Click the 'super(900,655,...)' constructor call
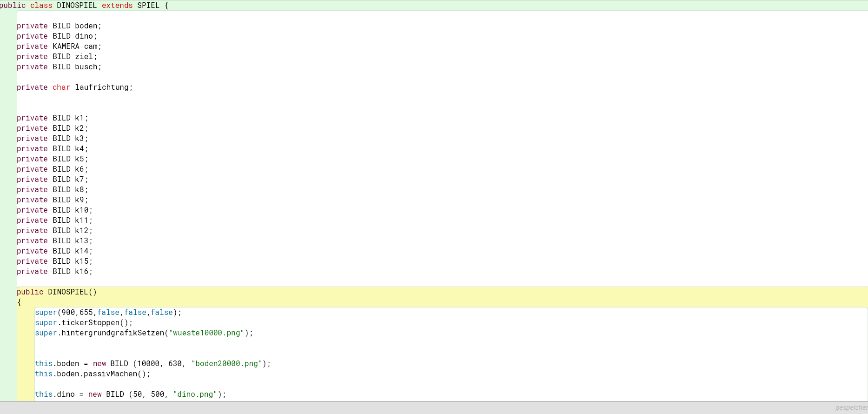This screenshot has height=414, width=868. tap(108, 313)
